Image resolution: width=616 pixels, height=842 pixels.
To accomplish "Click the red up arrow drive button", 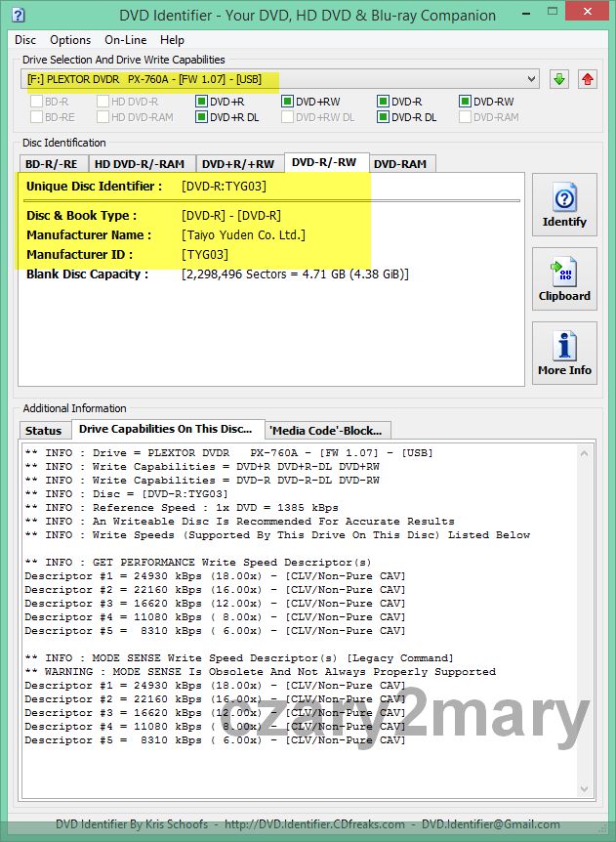I will [x=588, y=79].
